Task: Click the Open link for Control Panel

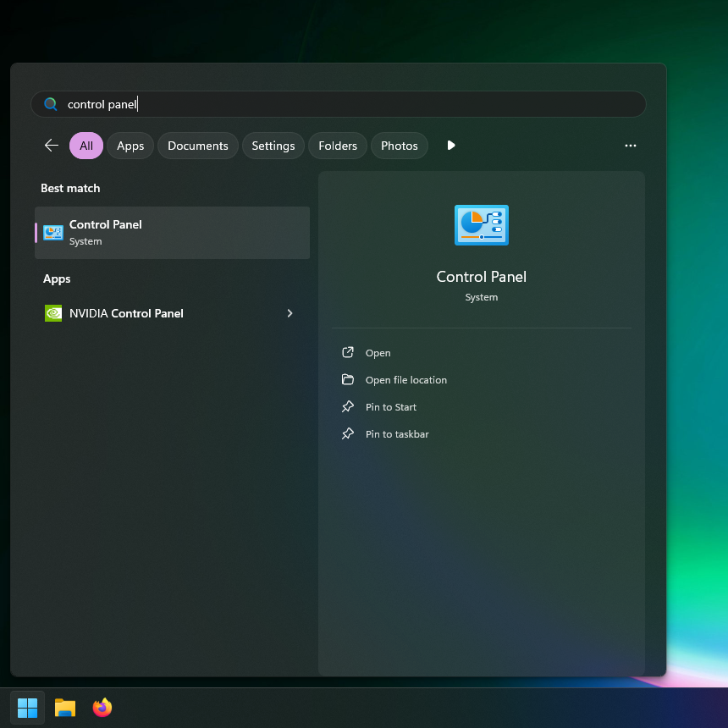Action: (x=378, y=352)
